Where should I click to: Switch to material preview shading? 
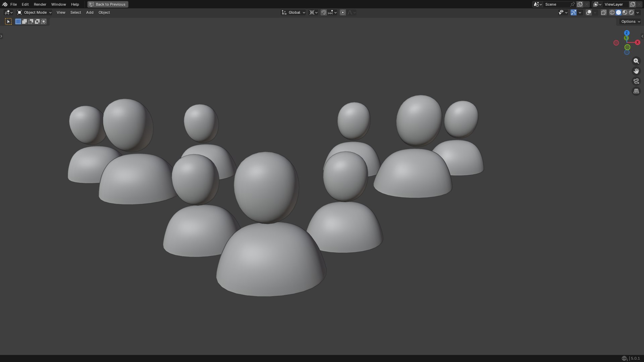625,12
